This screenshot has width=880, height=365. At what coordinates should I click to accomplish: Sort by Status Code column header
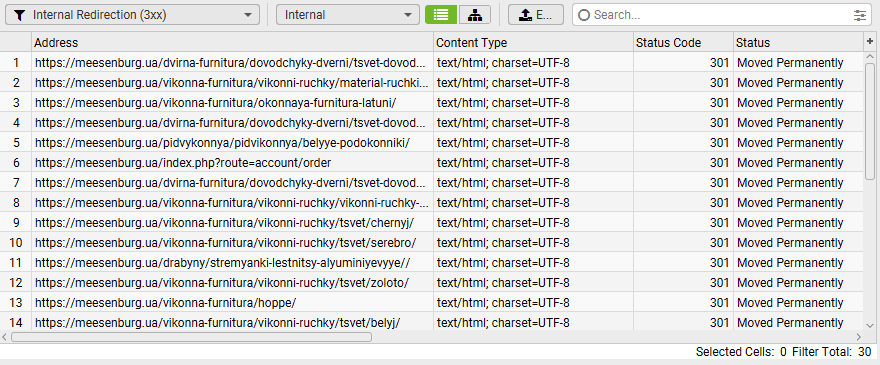click(683, 42)
